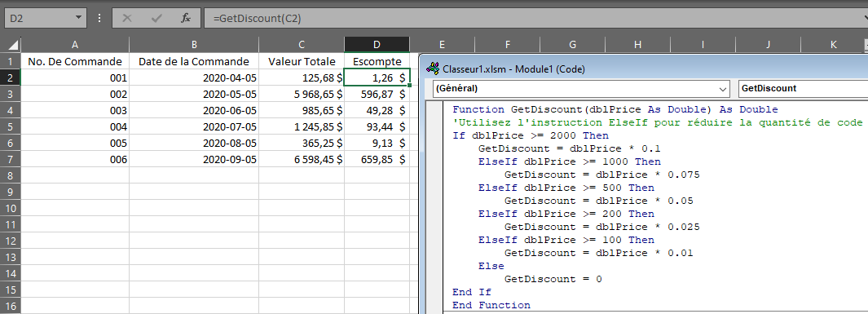Select row 2 header
Image resolution: width=868 pixels, height=314 pixels.
click(x=11, y=77)
